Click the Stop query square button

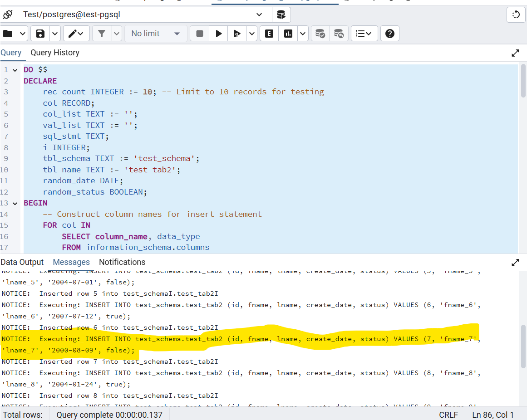(200, 34)
